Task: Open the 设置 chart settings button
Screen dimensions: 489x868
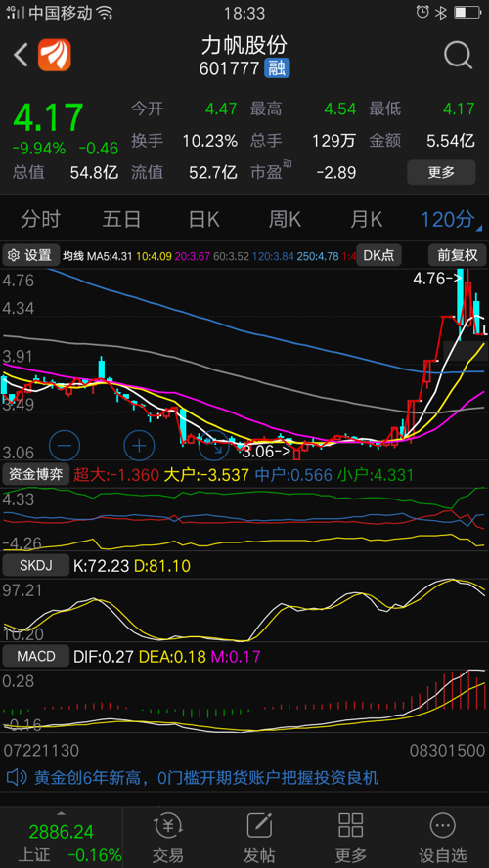Action: (x=31, y=255)
